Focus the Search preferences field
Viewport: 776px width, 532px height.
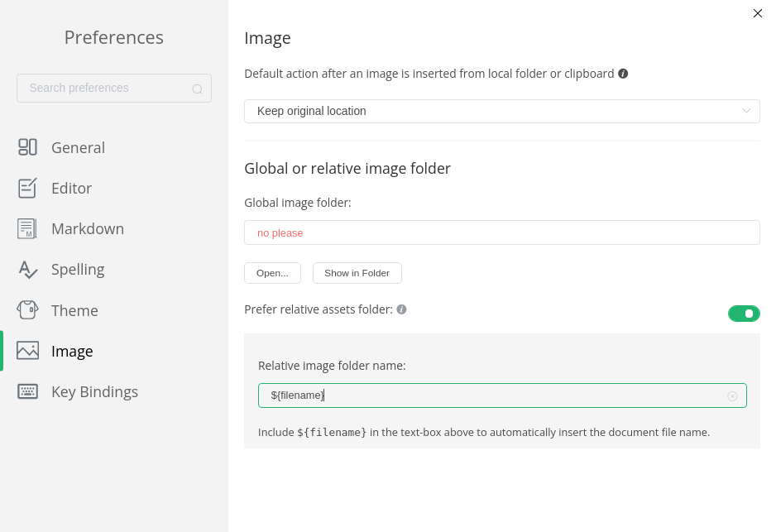coord(114,88)
